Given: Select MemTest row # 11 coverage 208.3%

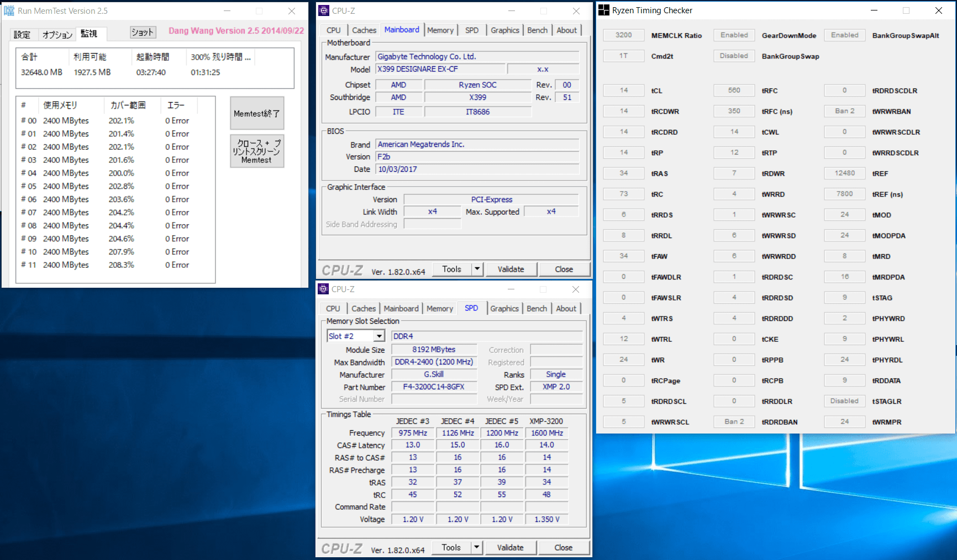Looking at the screenshot, I should [x=121, y=265].
